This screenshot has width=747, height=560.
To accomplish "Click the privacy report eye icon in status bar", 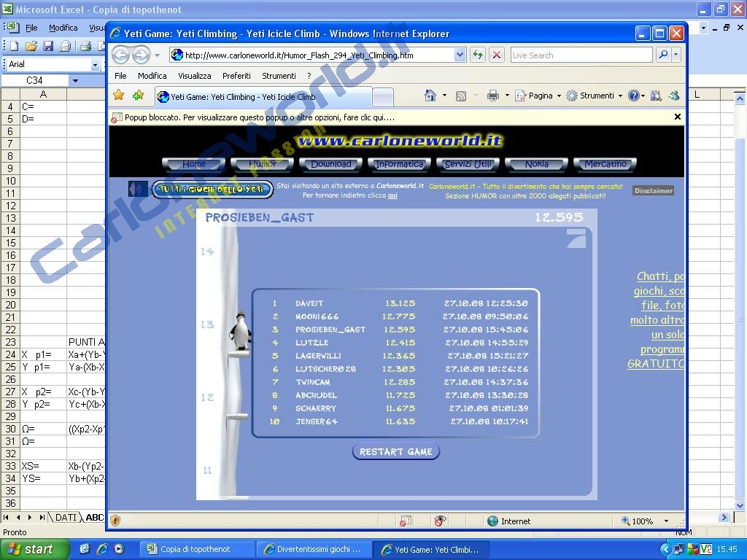I will [x=440, y=521].
